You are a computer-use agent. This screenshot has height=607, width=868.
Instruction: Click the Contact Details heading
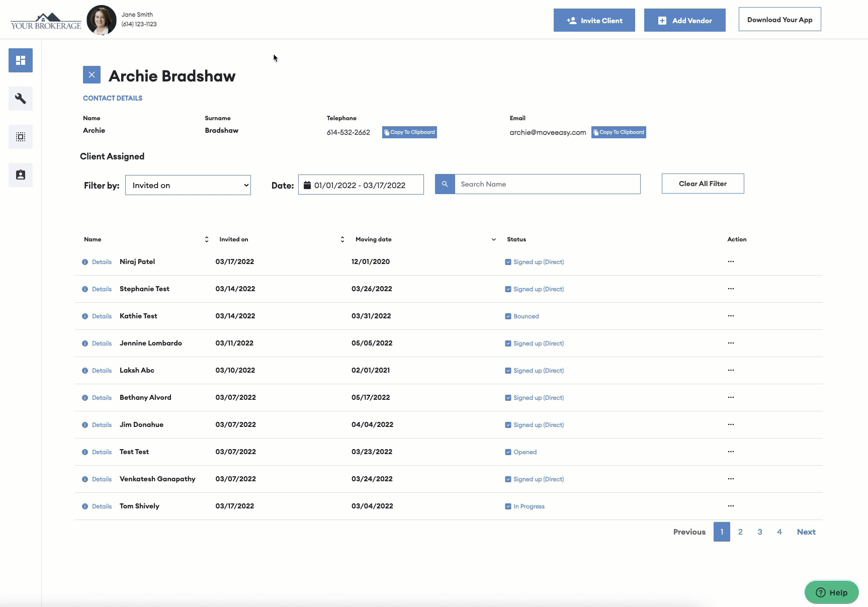click(113, 98)
